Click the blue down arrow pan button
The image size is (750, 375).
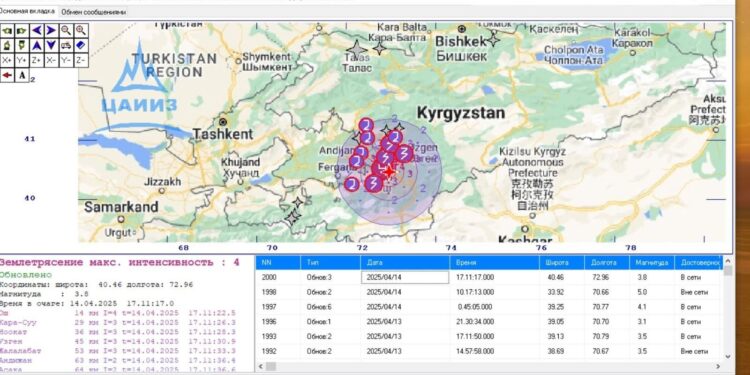(x=51, y=45)
